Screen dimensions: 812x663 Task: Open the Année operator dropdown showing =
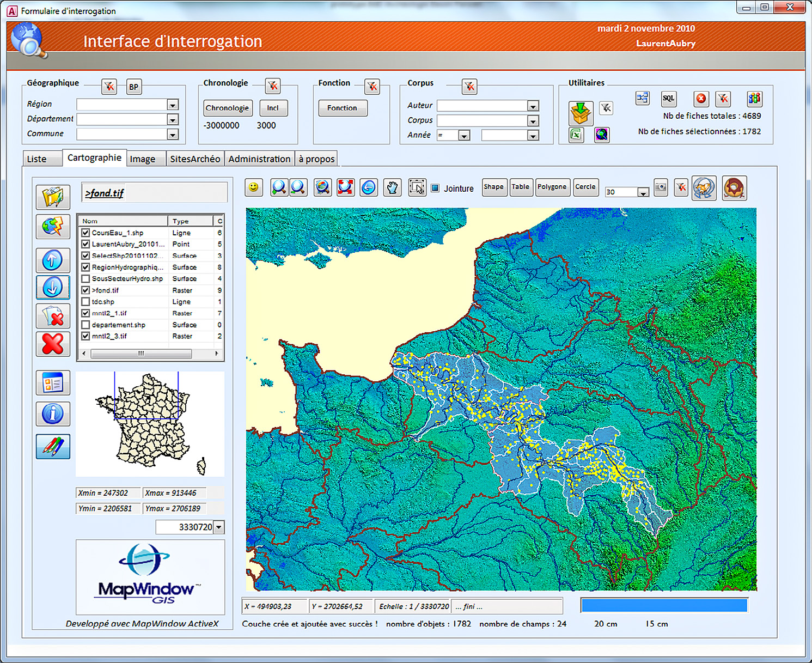464,136
